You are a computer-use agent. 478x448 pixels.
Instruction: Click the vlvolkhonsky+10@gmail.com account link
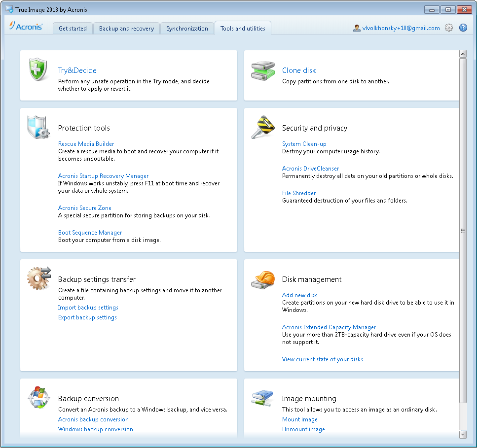(401, 28)
